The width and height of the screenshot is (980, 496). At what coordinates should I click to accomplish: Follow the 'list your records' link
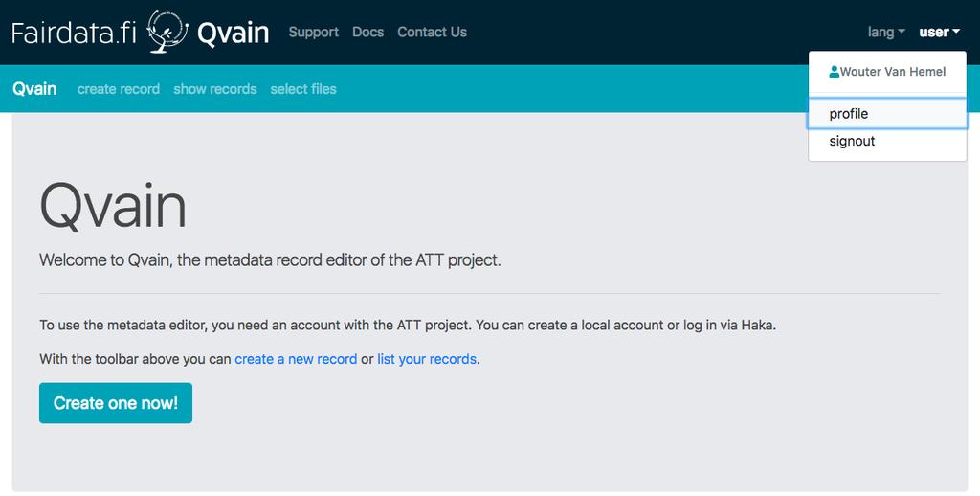tap(427, 359)
